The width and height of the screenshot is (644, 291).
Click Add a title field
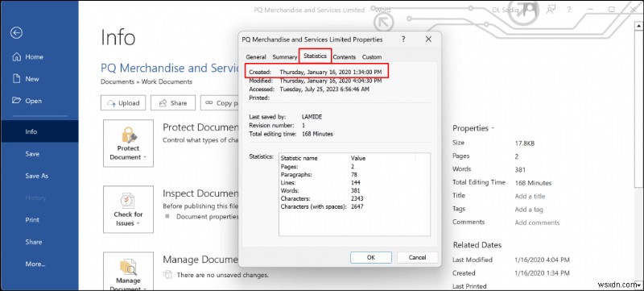coord(530,196)
